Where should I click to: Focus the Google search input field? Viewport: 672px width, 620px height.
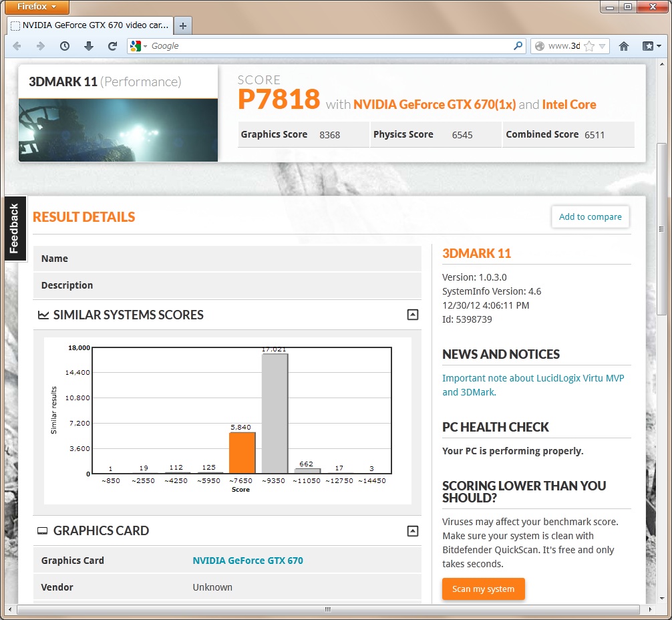click(330, 46)
